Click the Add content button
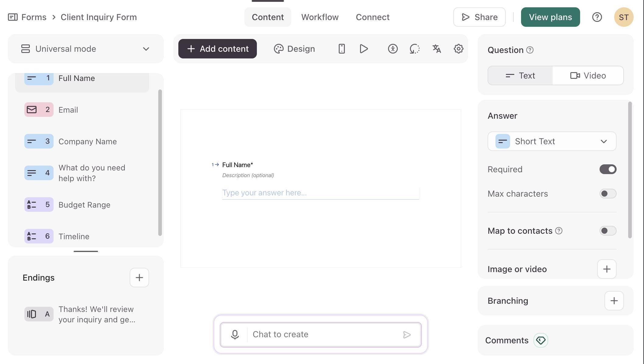This screenshot has width=644, height=364. 217,49
